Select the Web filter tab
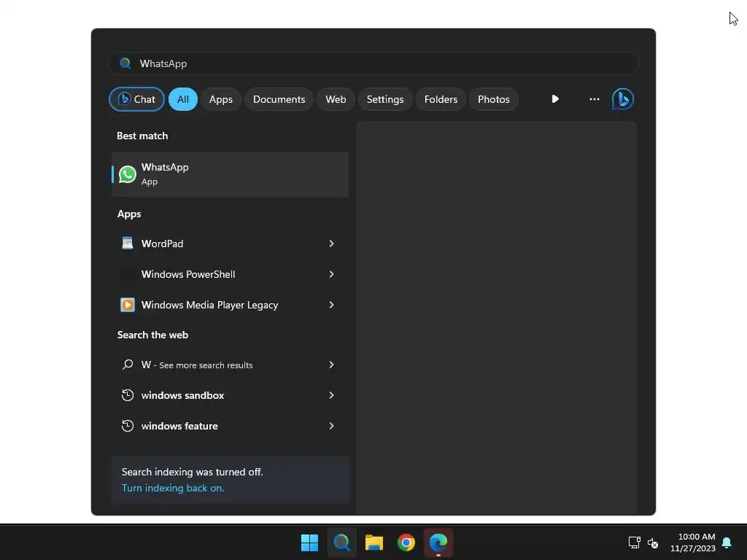 pyautogui.click(x=336, y=99)
